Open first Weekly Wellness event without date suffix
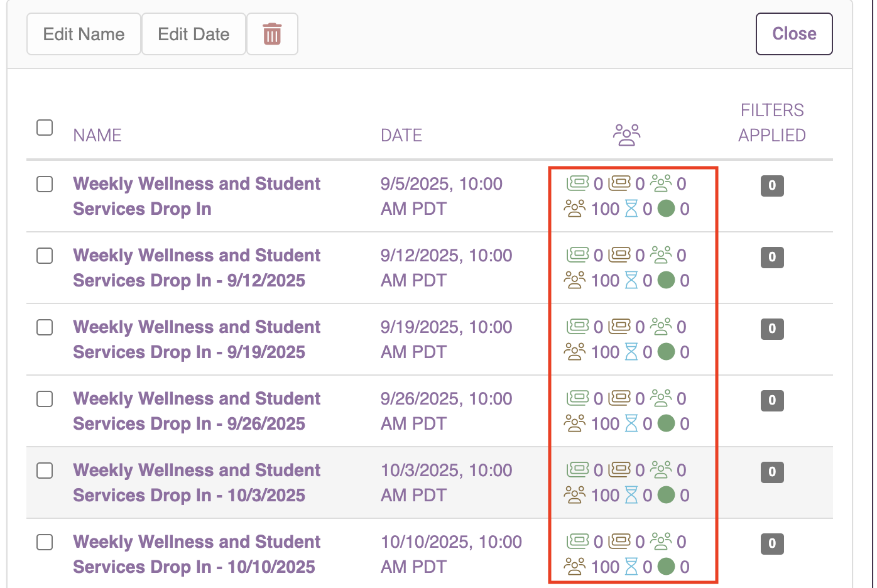877x588 pixels. click(x=197, y=196)
